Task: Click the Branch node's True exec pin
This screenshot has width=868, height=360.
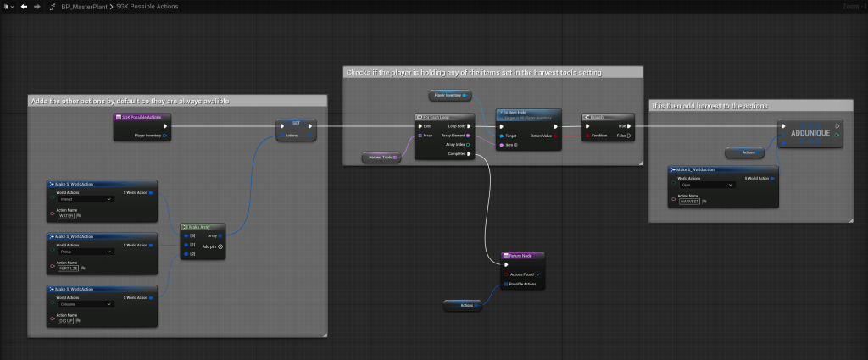Action: [x=630, y=125]
